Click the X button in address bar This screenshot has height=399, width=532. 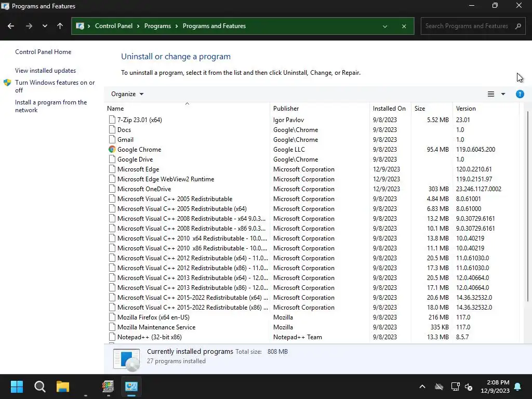tap(404, 26)
